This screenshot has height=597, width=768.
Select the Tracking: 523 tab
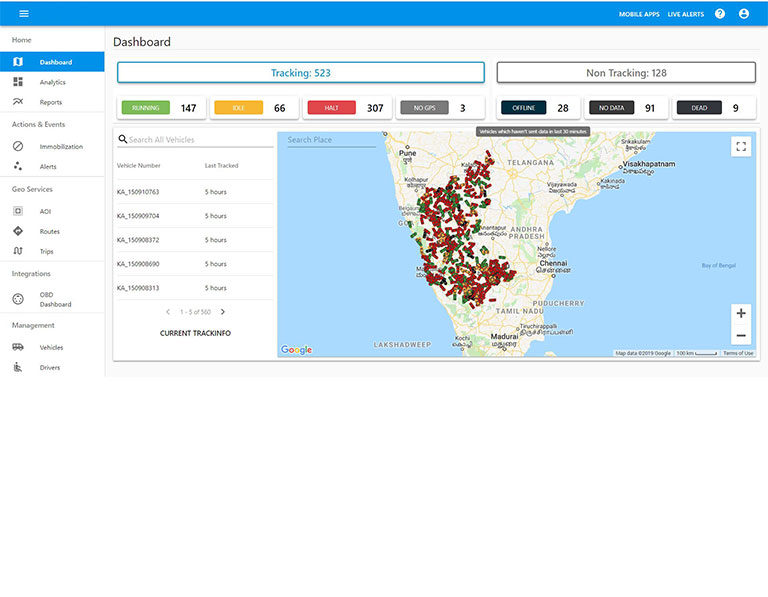tap(301, 73)
